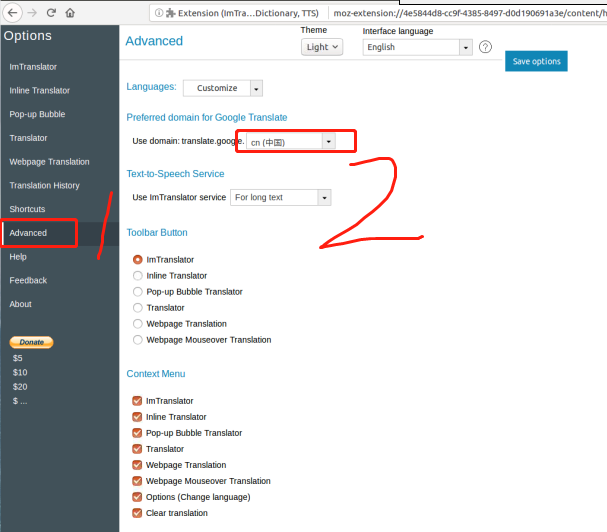
Task: Click the Donate PayPal button
Action: point(31,342)
